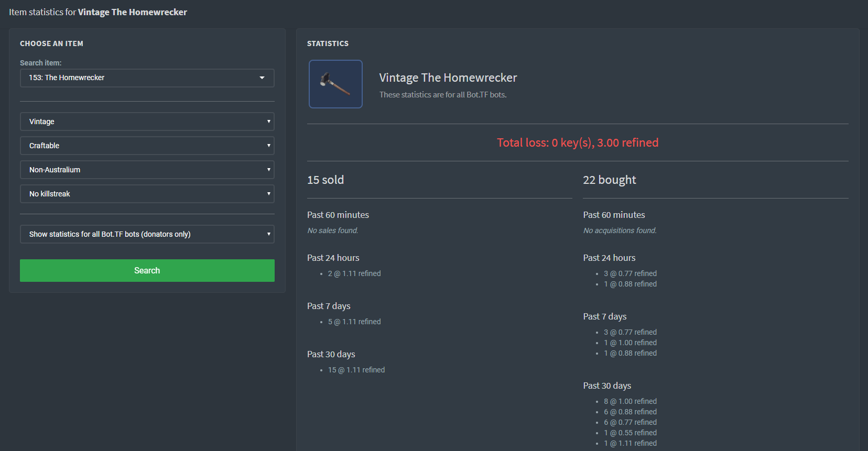
Task: Click '8 @ 1.00 refined' bought entry
Action: pyautogui.click(x=630, y=401)
